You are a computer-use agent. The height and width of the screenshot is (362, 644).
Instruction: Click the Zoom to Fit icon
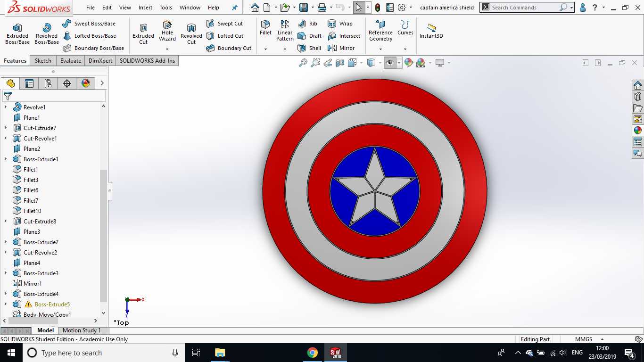click(x=303, y=63)
